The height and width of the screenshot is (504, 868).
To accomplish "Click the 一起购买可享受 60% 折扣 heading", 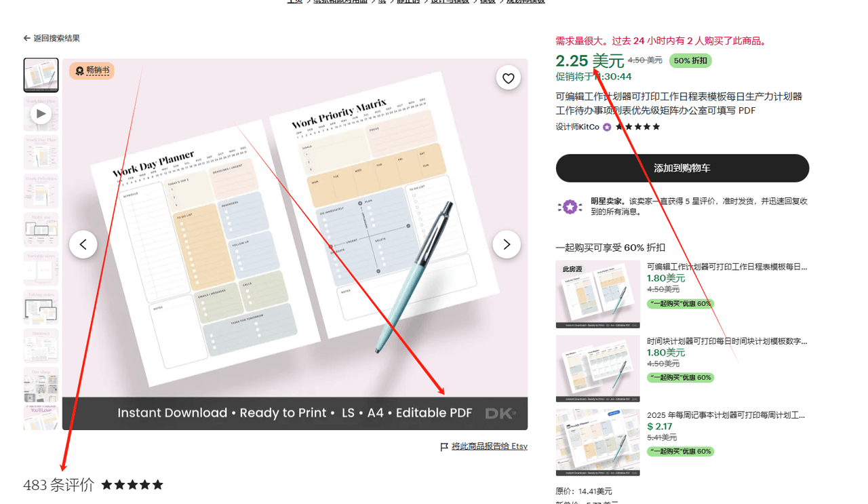I will 610,248.
